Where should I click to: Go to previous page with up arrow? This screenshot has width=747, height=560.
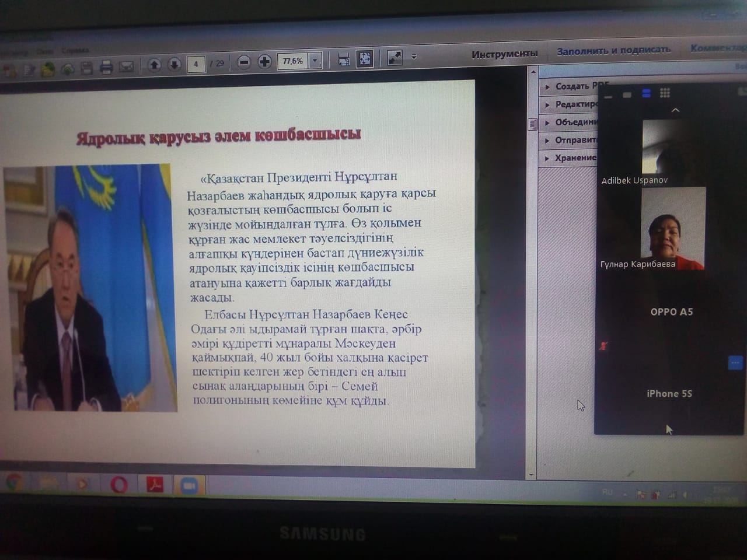154,65
